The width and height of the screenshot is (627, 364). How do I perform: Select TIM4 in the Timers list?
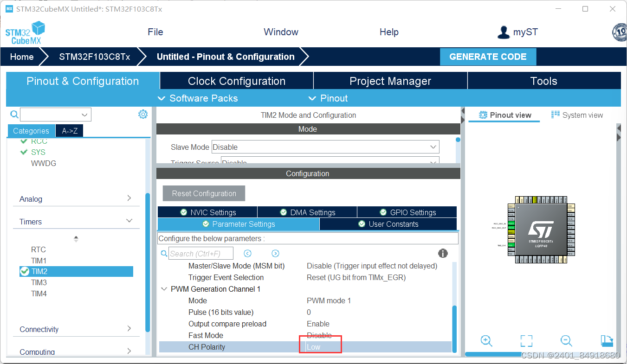[39, 294]
